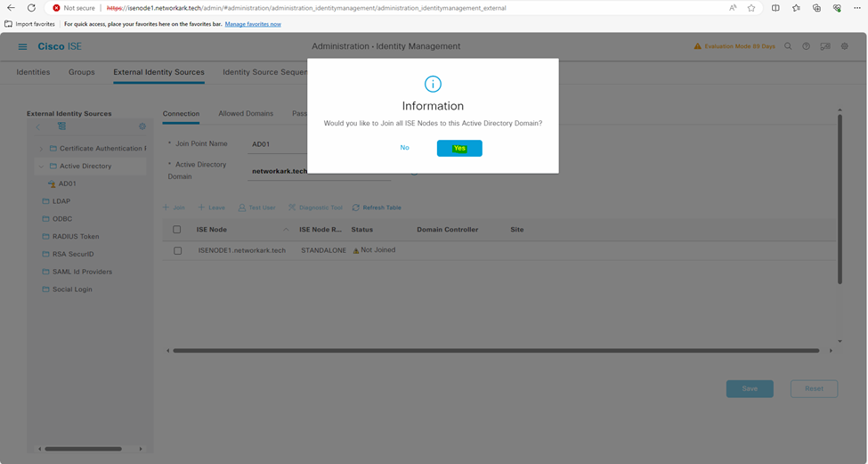Screen dimensions: 868x464
Task: Open the Allowed Domains tab
Action: [x=246, y=114]
